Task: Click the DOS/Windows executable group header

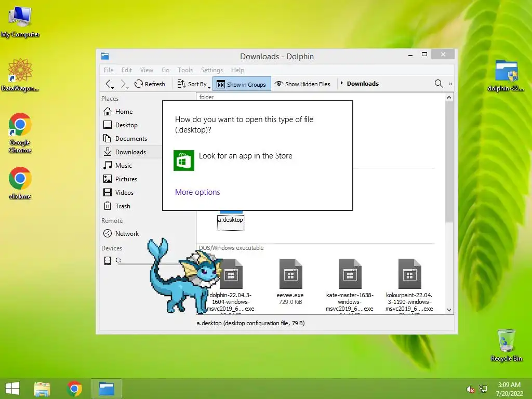Action: click(231, 248)
